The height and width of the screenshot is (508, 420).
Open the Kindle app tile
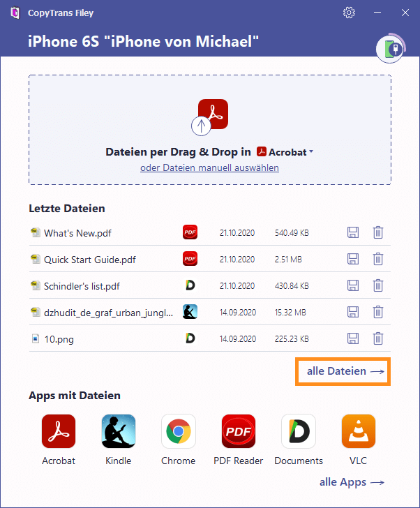point(119,440)
